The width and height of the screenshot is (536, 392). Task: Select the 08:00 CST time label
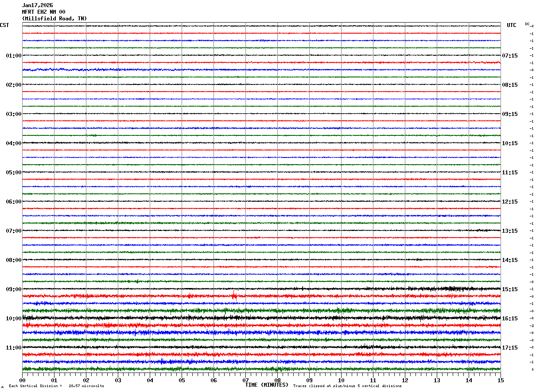(x=14, y=260)
